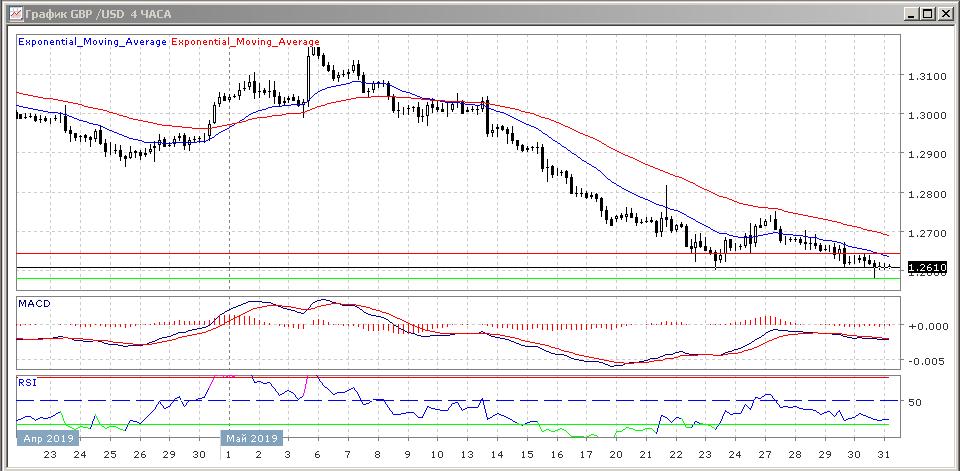Close the GBP/USD chart window
The image size is (960, 471).
pyautogui.click(x=944, y=13)
